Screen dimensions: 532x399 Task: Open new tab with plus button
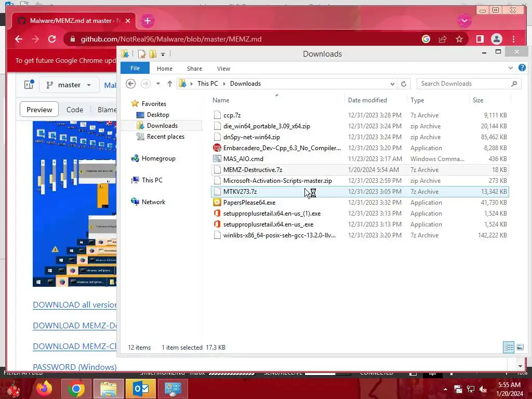point(147,21)
